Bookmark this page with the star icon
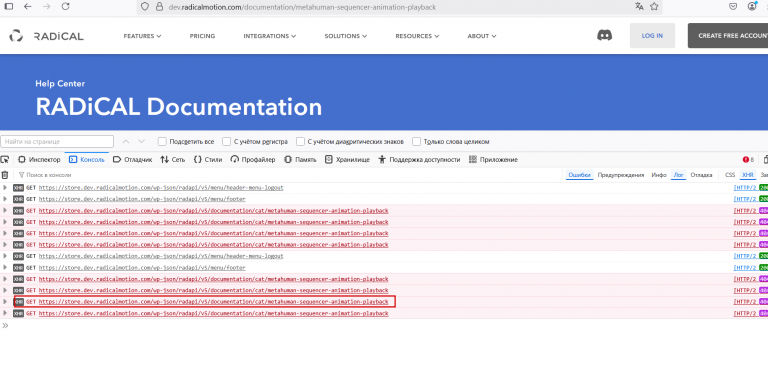The width and height of the screenshot is (768, 392). [654, 6]
